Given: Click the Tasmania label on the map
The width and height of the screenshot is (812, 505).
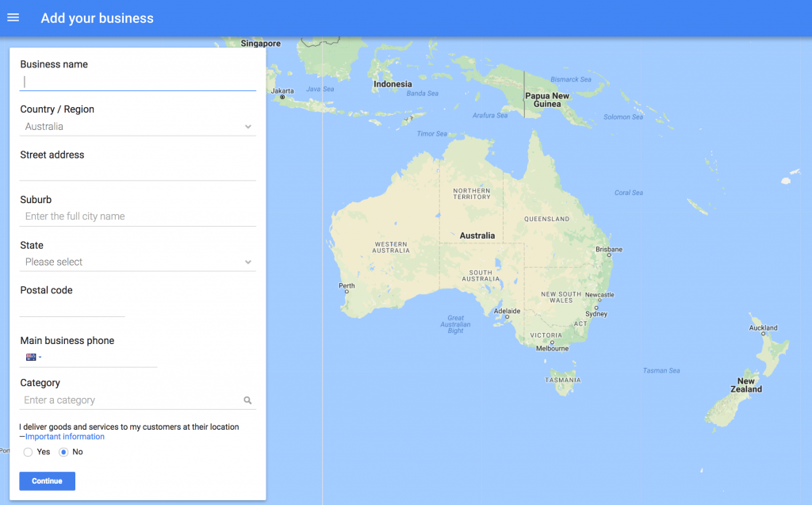Looking at the screenshot, I should point(563,381).
